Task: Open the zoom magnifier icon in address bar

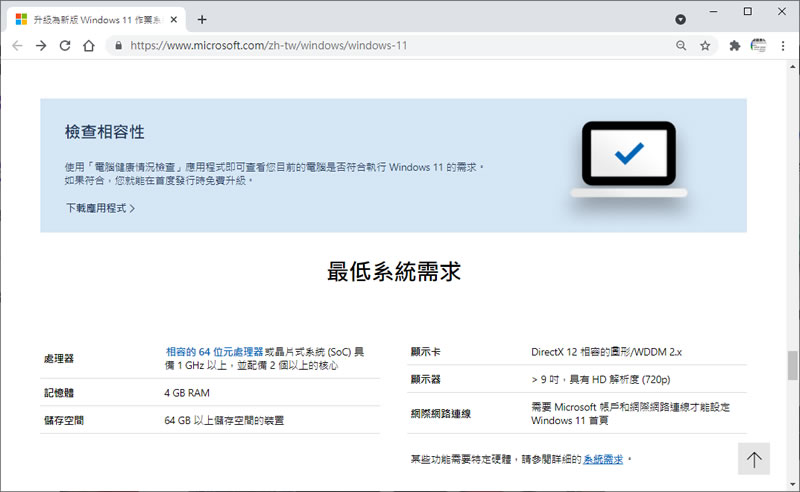Action: click(x=681, y=45)
